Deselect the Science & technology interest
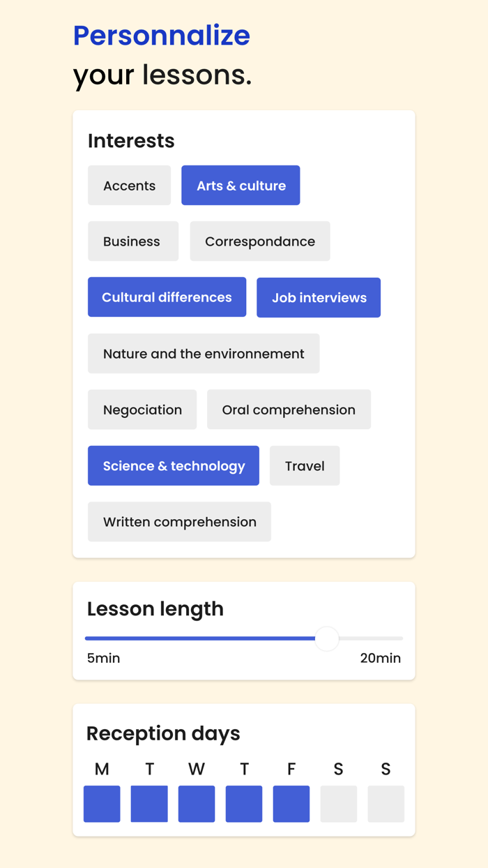The height and width of the screenshot is (868, 488). coord(173,465)
